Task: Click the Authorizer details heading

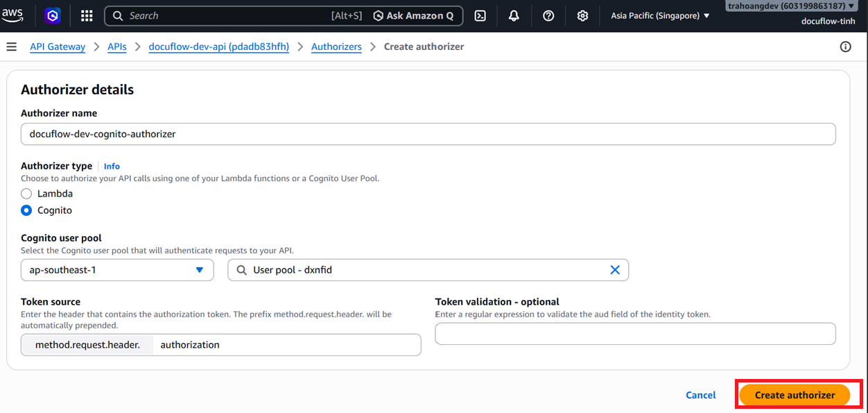Action: (77, 90)
